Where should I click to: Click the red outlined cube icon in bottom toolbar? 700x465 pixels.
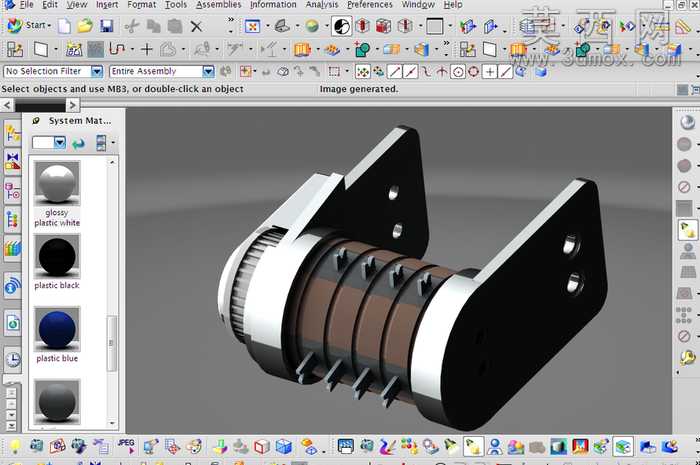262,446
